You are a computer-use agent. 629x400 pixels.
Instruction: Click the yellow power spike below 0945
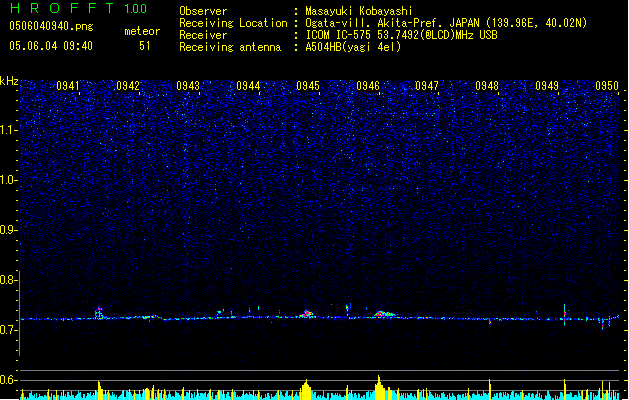click(306, 389)
